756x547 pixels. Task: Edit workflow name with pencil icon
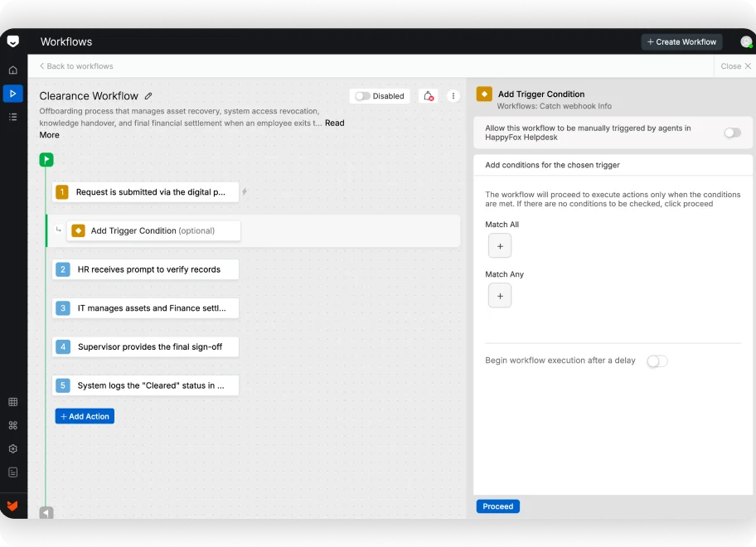point(148,96)
